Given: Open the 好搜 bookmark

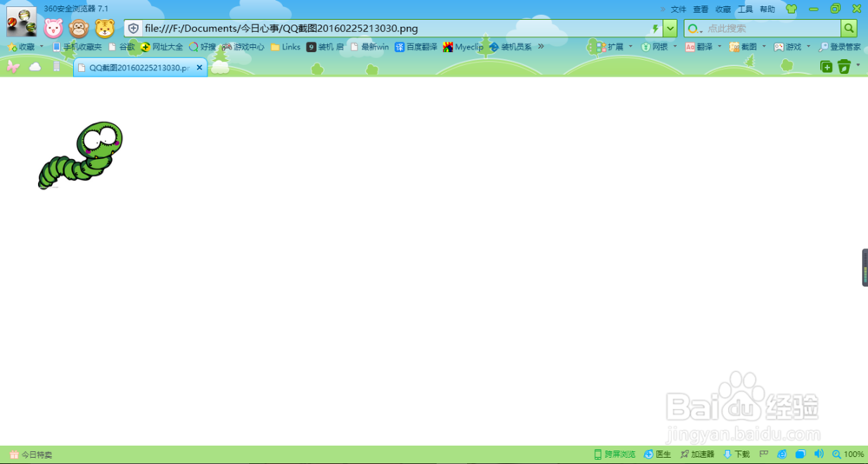Looking at the screenshot, I should 202,47.
